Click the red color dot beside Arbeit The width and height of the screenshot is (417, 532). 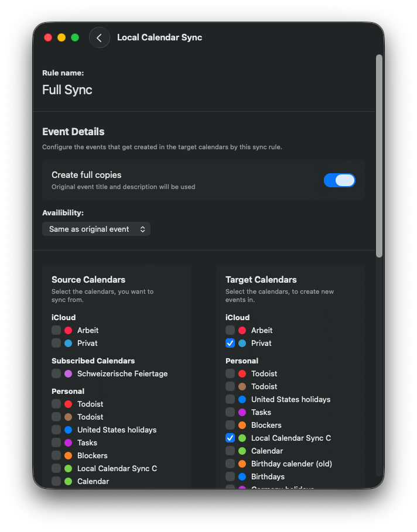(69, 330)
